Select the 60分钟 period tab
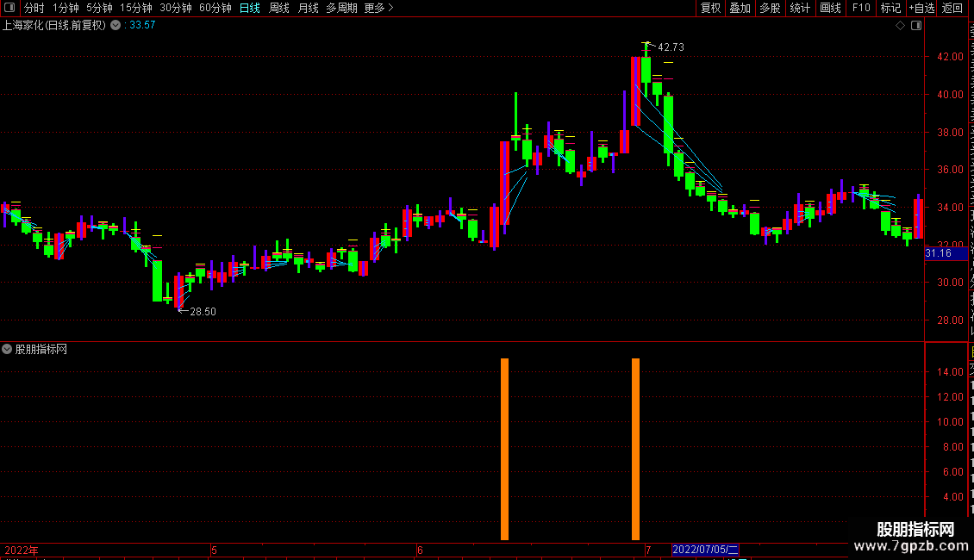This screenshot has height=560, width=974. 215,8
